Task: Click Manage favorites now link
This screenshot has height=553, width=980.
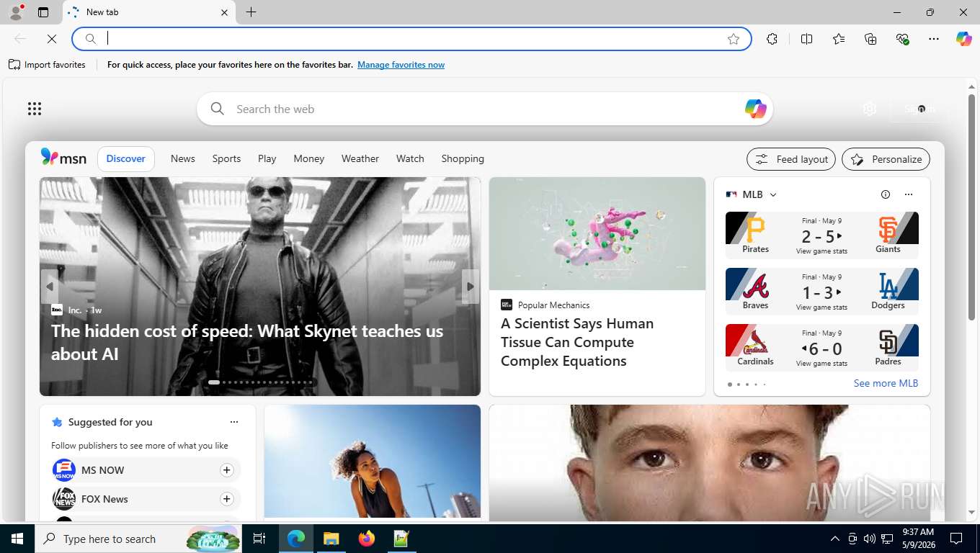Action: click(401, 65)
